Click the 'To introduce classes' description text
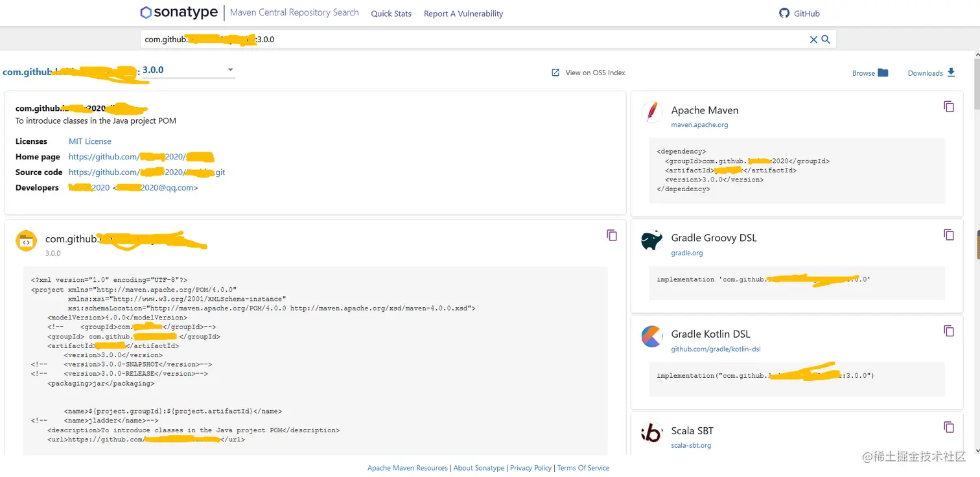The height and width of the screenshot is (477, 980). [96, 121]
